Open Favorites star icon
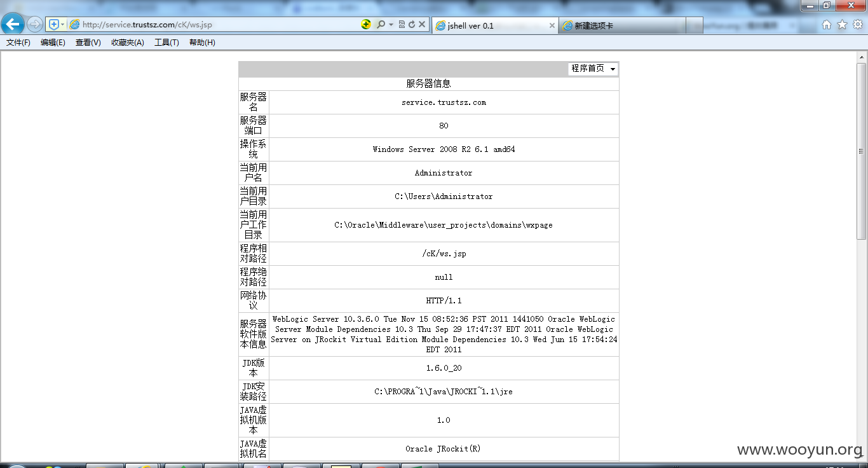 [x=842, y=25]
